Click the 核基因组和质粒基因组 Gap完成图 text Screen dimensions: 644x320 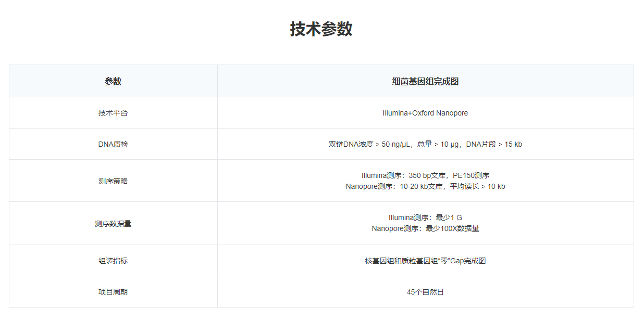425,261
